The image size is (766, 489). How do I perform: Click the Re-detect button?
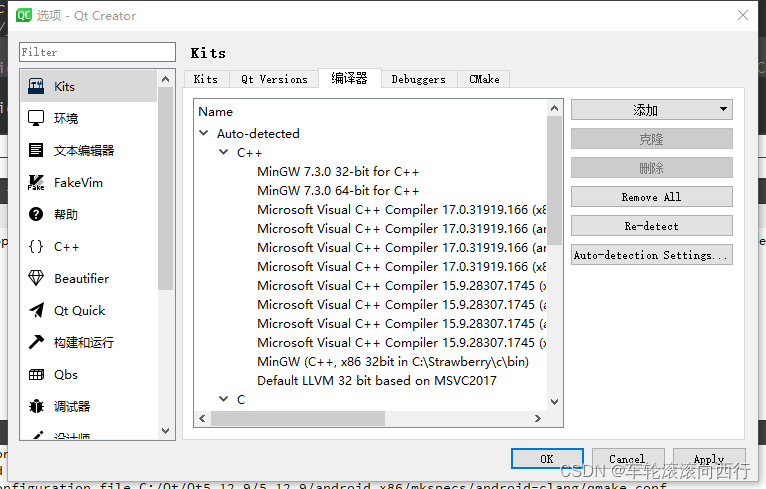652,226
